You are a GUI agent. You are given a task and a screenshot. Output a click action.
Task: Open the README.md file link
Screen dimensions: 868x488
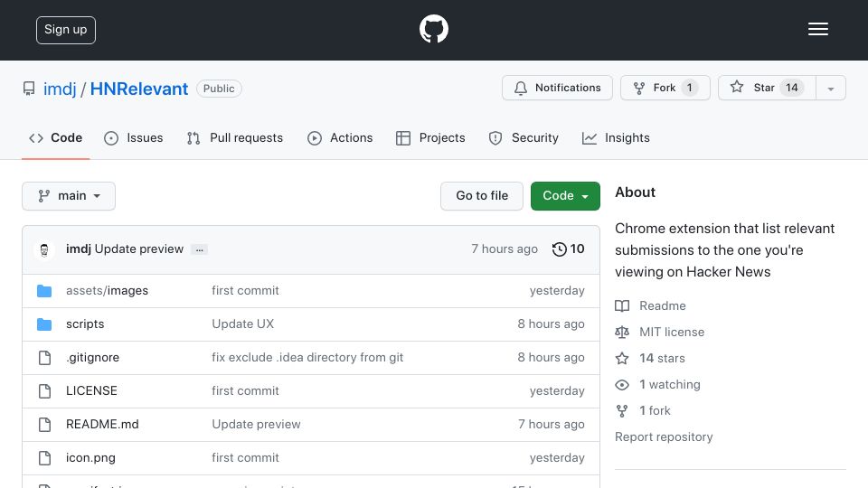[x=102, y=425]
